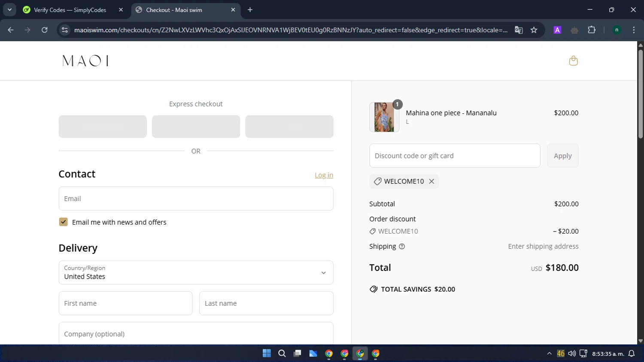Open the notifications bell icon
Image resolution: width=644 pixels, height=362 pixels.
[x=632, y=353]
